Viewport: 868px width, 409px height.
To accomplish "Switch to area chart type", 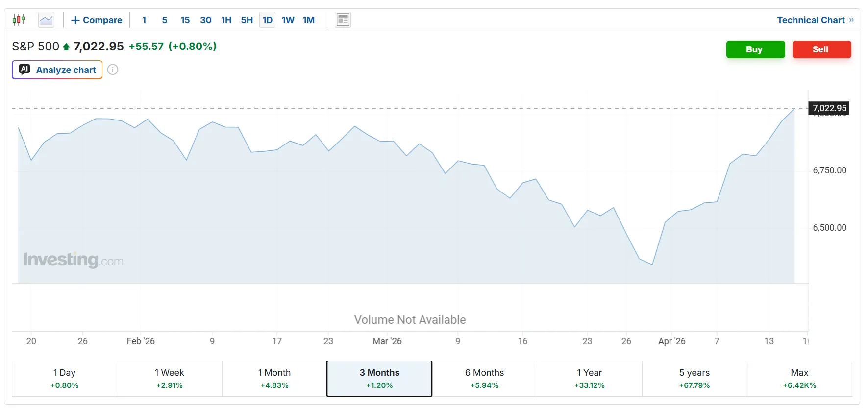I will click(47, 20).
